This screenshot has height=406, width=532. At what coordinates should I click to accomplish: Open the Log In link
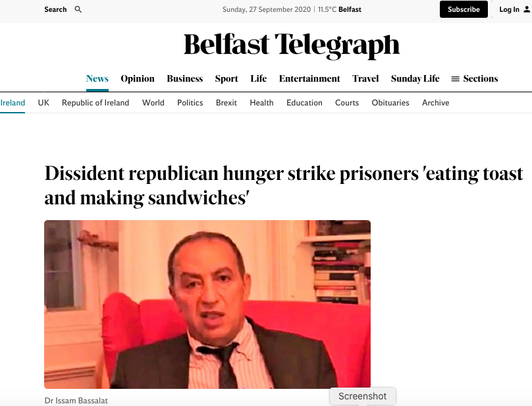(509, 9)
